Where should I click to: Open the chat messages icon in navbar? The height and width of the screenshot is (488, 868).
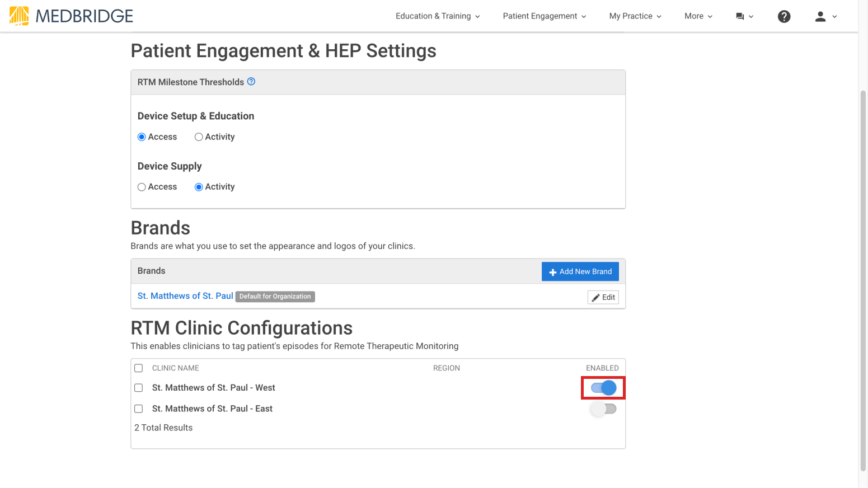(x=741, y=16)
